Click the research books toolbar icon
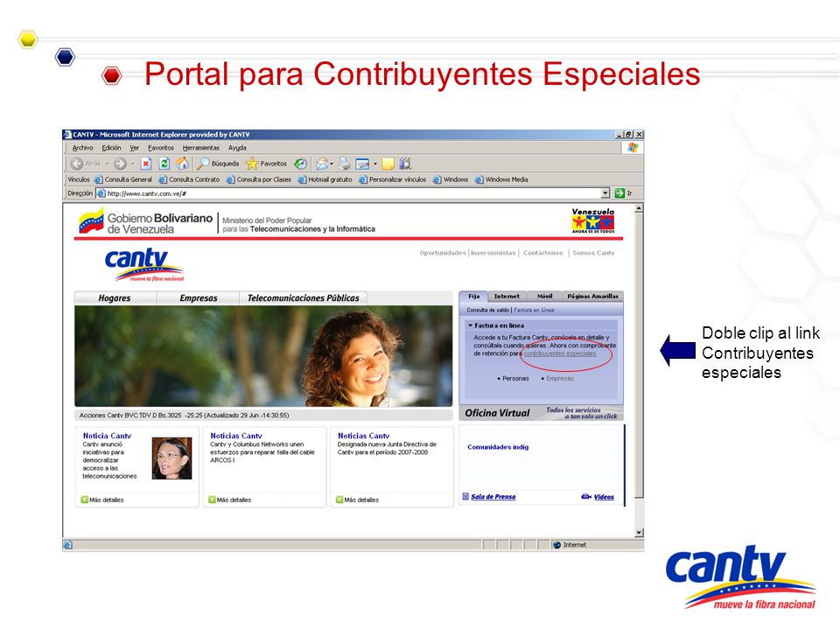The image size is (840, 630). coord(405,164)
